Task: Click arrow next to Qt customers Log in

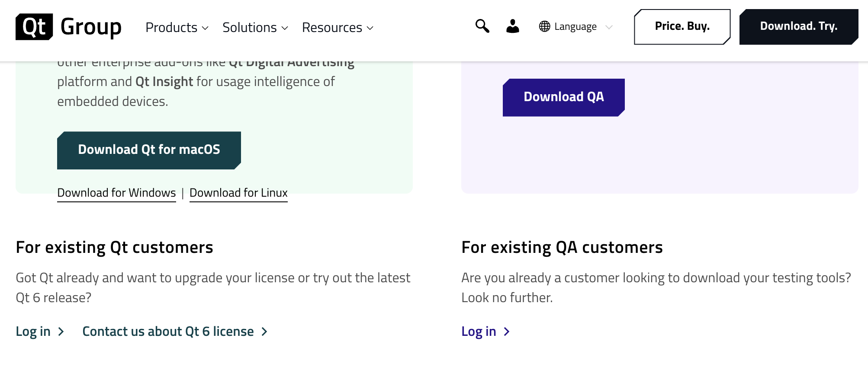Action: pyautogui.click(x=61, y=332)
